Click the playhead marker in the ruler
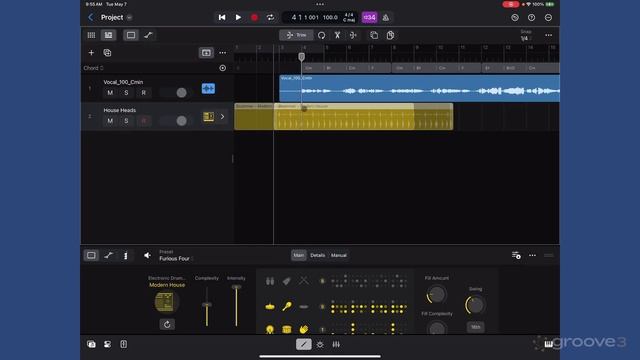The image size is (640, 360). click(x=301, y=57)
